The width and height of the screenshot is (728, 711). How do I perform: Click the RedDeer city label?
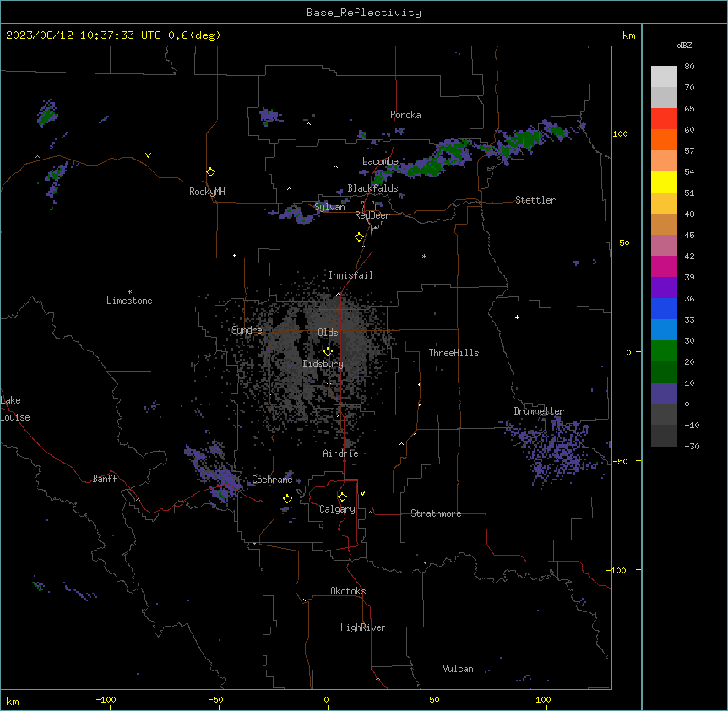(372, 215)
